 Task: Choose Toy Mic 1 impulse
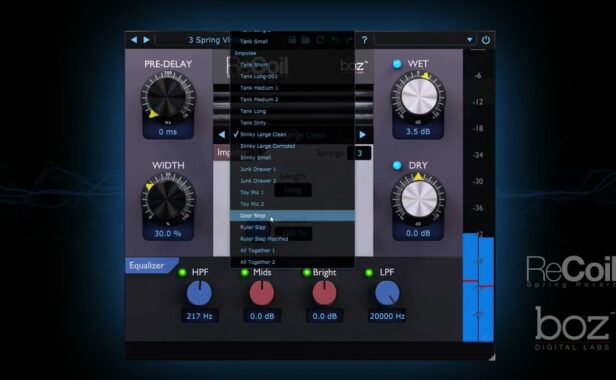coord(292,193)
